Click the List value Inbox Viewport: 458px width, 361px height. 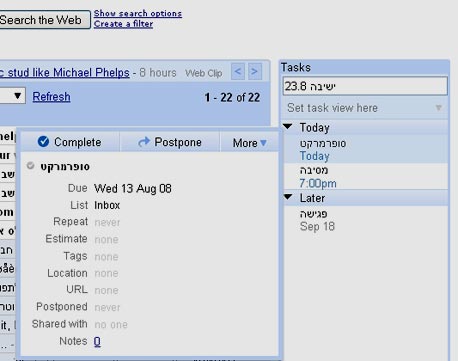coord(107,205)
